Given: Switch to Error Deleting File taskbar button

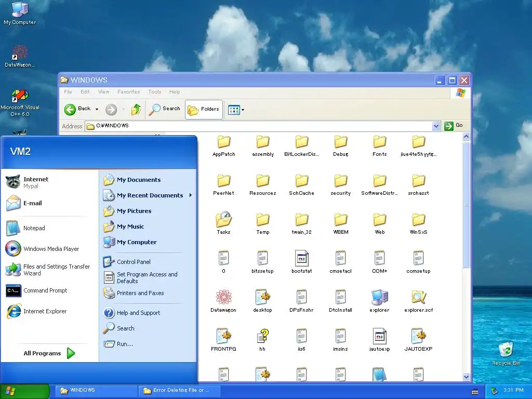Looking at the screenshot, I should coord(180,391).
